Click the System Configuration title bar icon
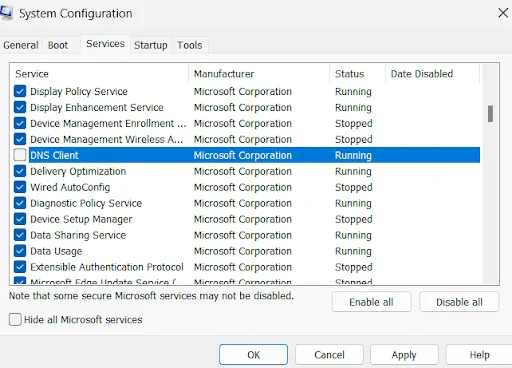The image size is (512, 368). (x=6, y=13)
